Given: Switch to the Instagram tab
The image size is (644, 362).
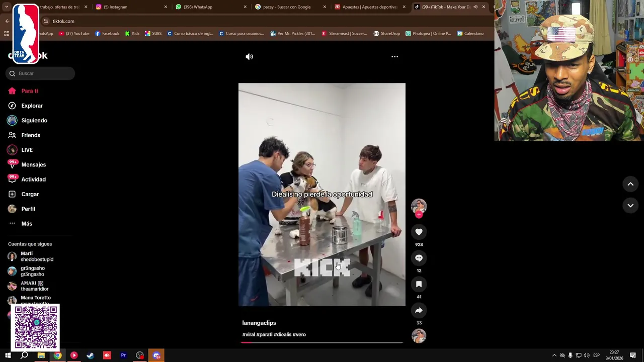Looking at the screenshot, I should (x=131, y=7).
